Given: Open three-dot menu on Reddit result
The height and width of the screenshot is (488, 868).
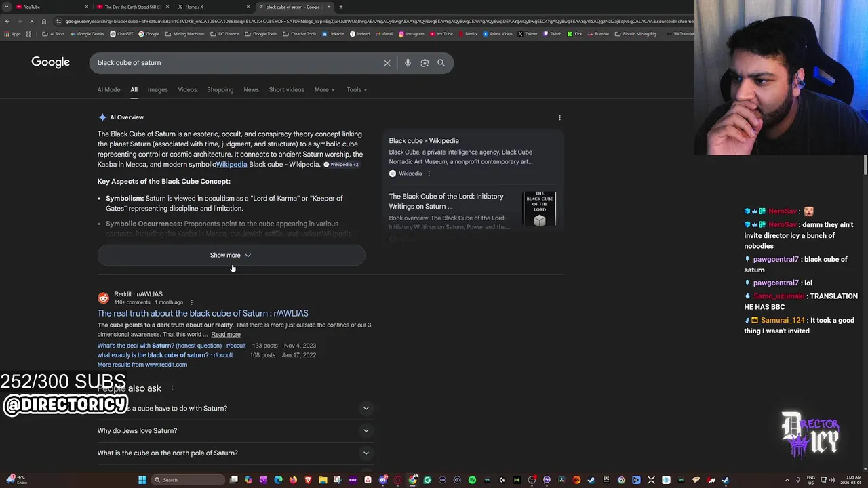Looking at the screenshot, I should (191, 302).
